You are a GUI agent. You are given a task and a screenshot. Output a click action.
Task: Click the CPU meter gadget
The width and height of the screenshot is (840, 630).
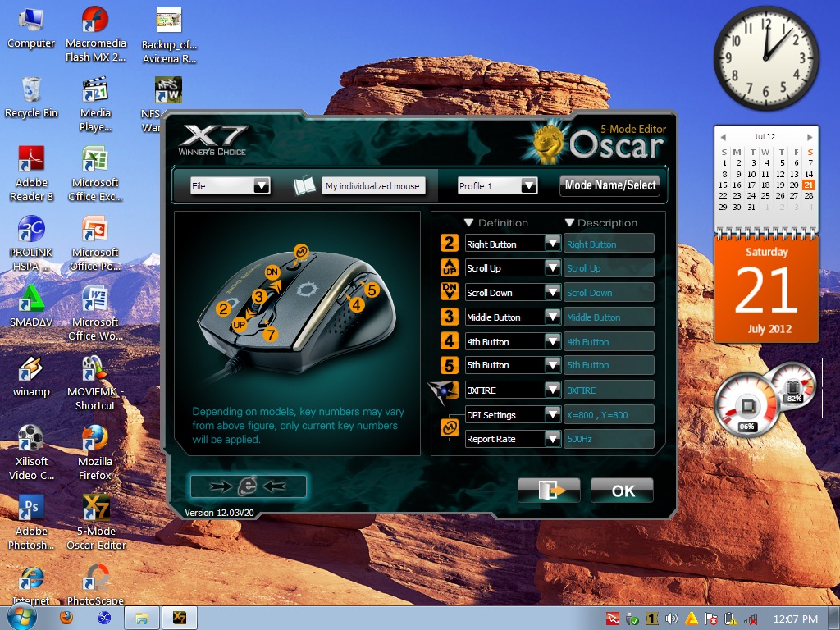746,405
